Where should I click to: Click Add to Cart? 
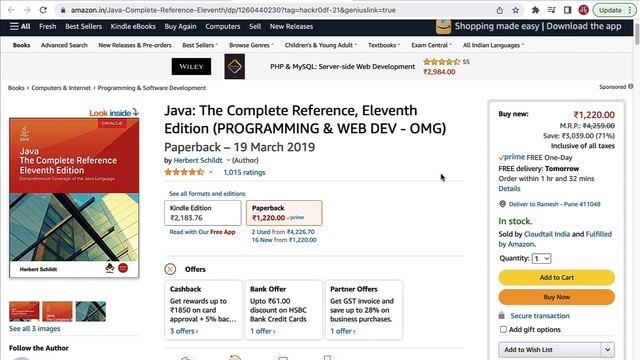[556, 278]
